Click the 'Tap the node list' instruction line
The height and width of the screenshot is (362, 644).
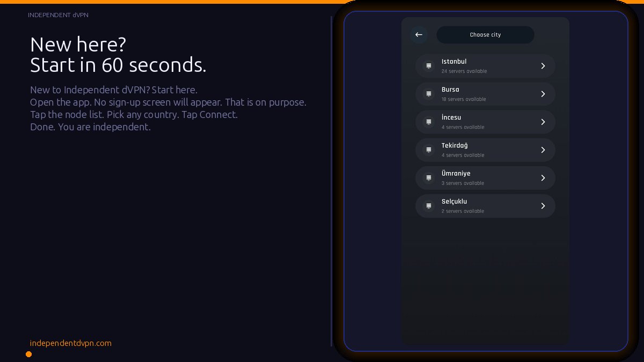point(134,115)
